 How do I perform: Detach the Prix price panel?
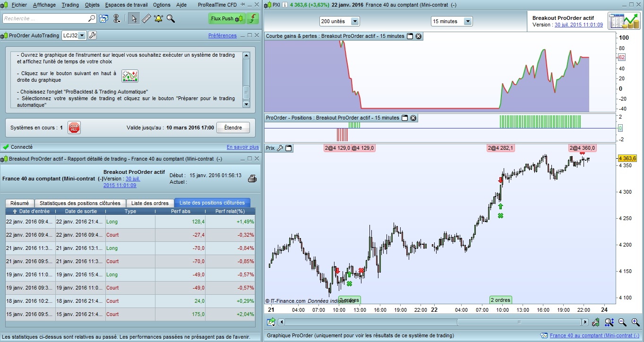(289, 148)
